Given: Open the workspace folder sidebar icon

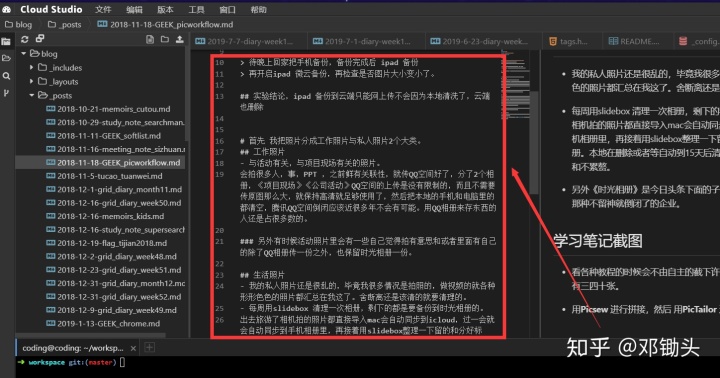Looking at the screenshot, I should click(x=6, y=58).
